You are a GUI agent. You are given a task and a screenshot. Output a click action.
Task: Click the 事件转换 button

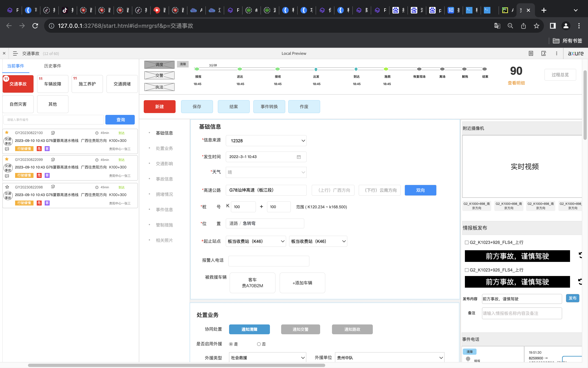coord(269,107)
